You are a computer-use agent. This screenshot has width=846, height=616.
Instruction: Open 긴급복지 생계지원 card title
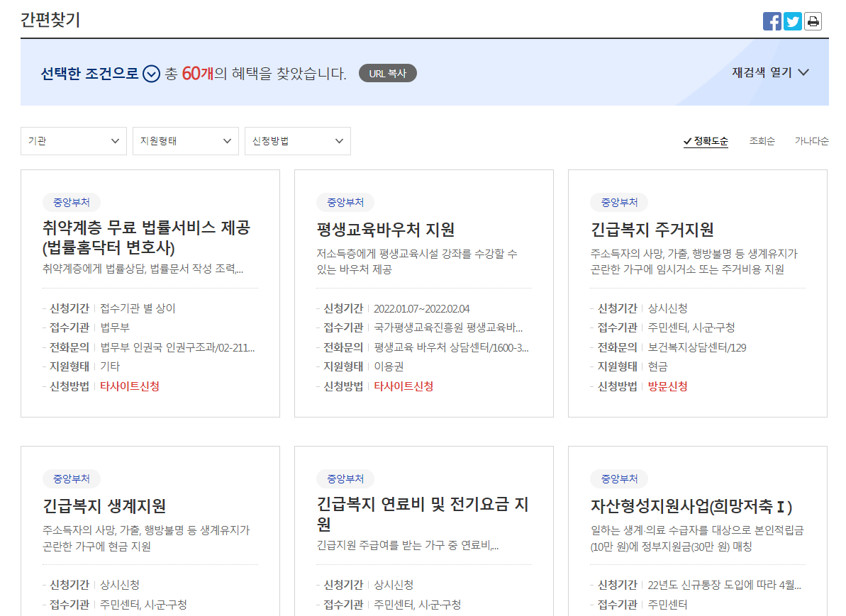tap(104, 506)
